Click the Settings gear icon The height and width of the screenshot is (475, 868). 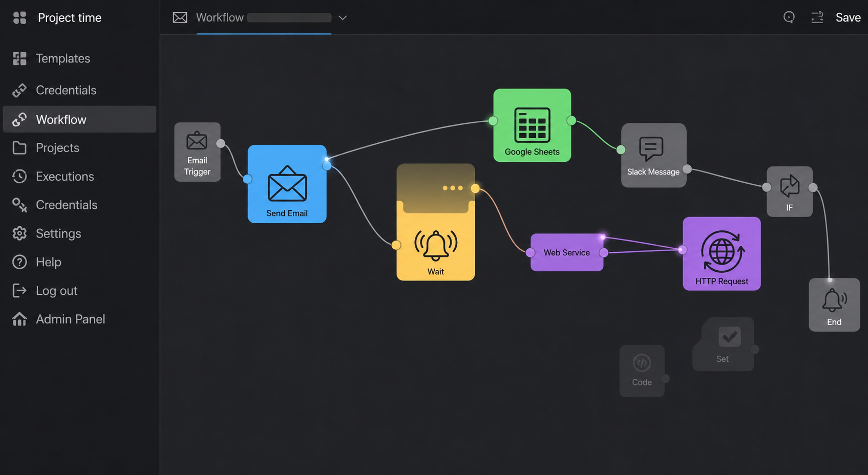coord(19,233)
